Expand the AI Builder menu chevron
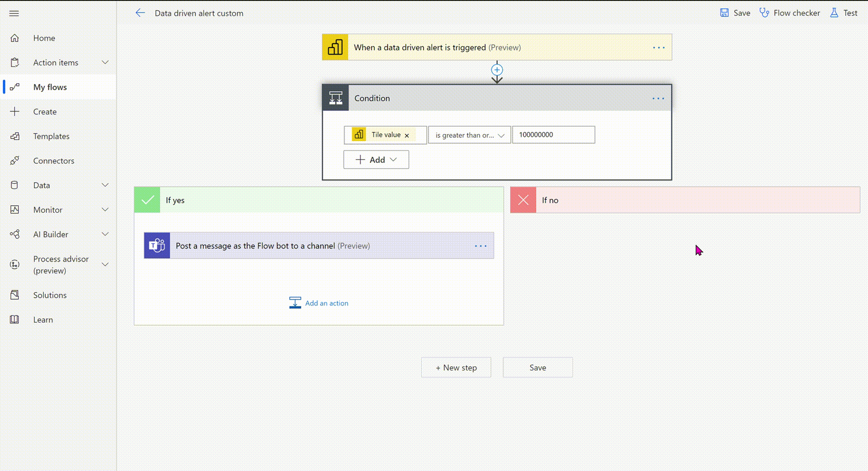The width and height of the screenshot is (868, 471). (105, 234)
